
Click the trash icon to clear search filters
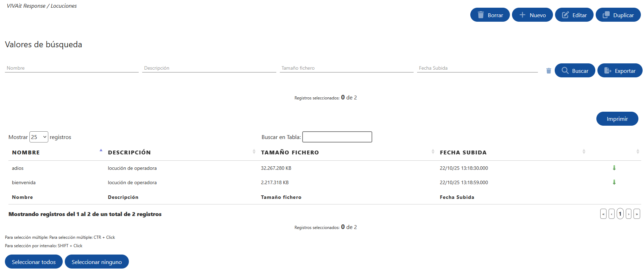(x=548, y=71)
